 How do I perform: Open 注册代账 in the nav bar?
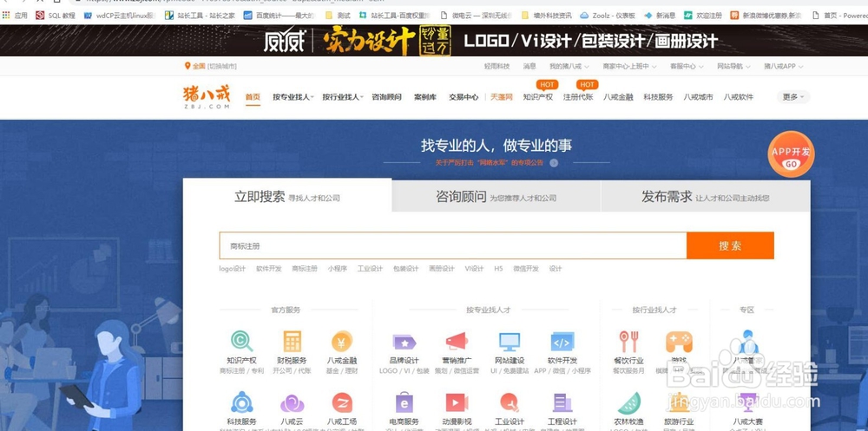tap(578, 97)
